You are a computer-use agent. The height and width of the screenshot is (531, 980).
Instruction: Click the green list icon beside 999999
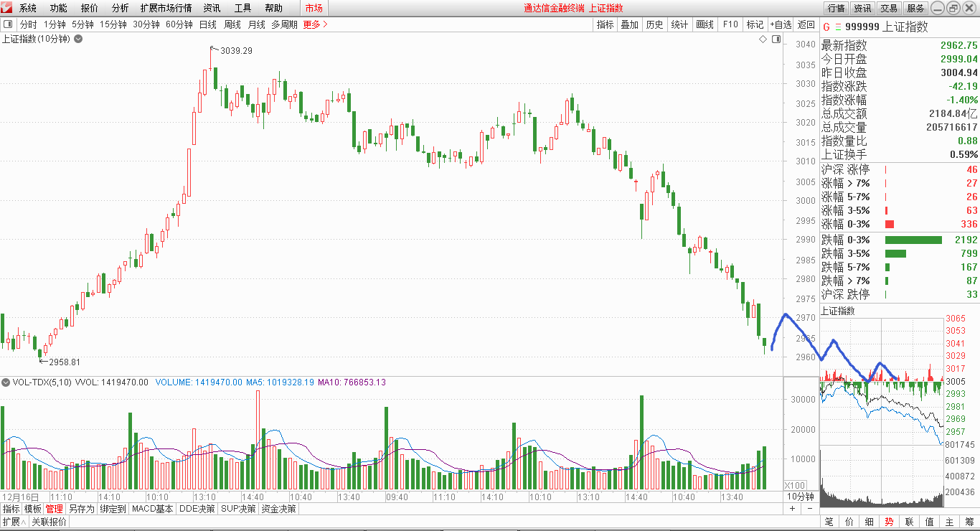pos(836,27)
